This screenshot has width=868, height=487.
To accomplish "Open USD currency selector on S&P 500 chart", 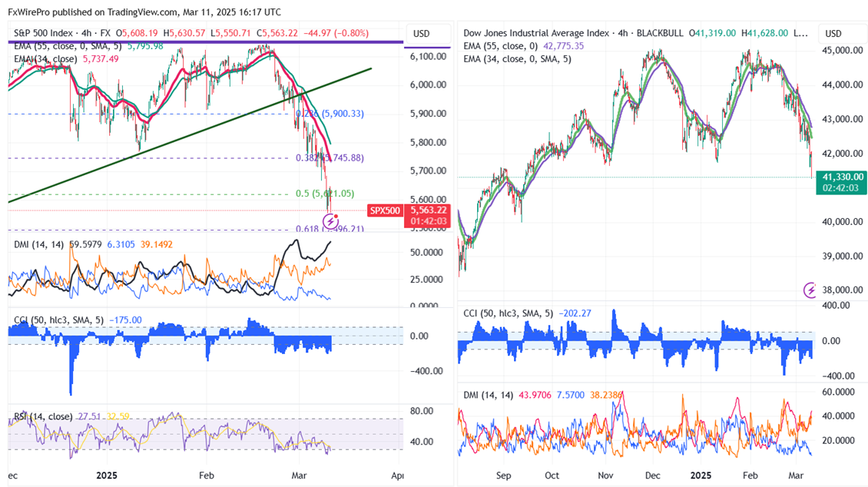I will [421, 34].
